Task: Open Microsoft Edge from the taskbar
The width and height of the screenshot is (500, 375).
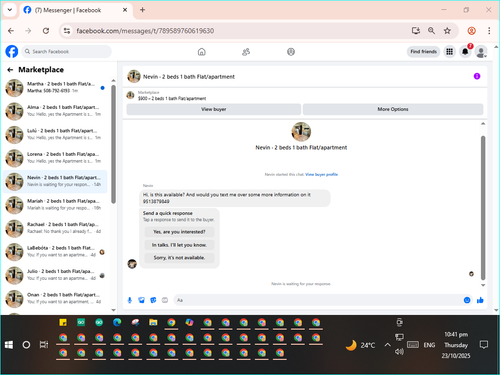Action: click(117, 322)
